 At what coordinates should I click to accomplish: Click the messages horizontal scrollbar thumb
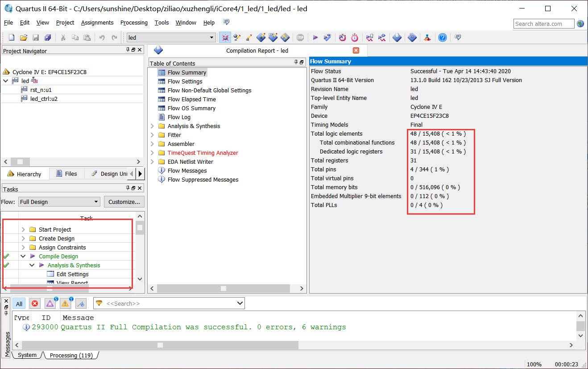coord(160,345)
